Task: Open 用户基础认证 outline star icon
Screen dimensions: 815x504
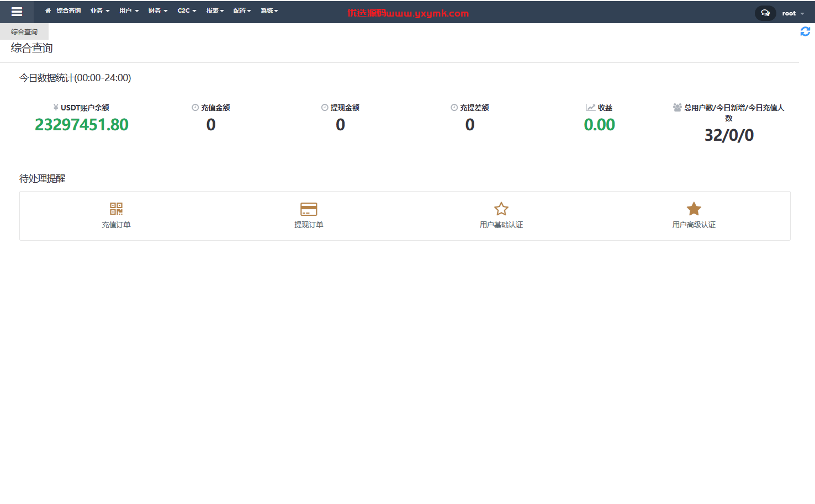Action: tap(501, 209)
